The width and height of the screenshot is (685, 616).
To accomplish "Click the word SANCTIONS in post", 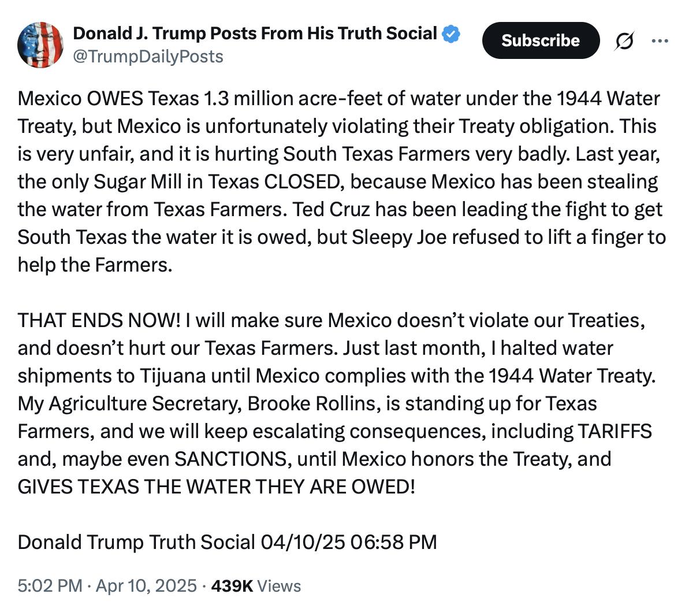I will click(230, 459).
